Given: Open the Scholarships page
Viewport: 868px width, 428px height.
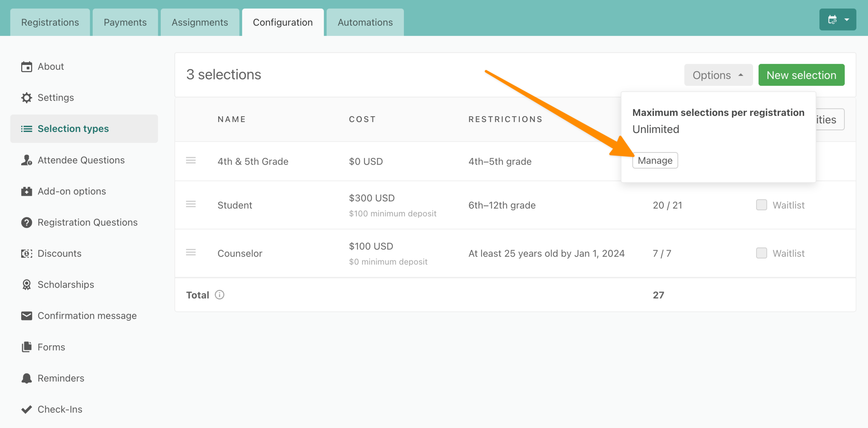Looking at the screenshot, I should pyautogui.click(x=84, y=285).
